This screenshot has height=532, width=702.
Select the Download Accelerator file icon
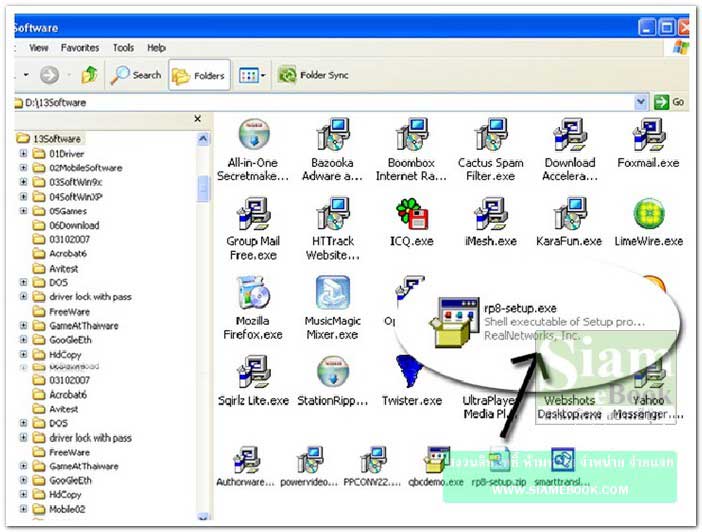(569, 135)
